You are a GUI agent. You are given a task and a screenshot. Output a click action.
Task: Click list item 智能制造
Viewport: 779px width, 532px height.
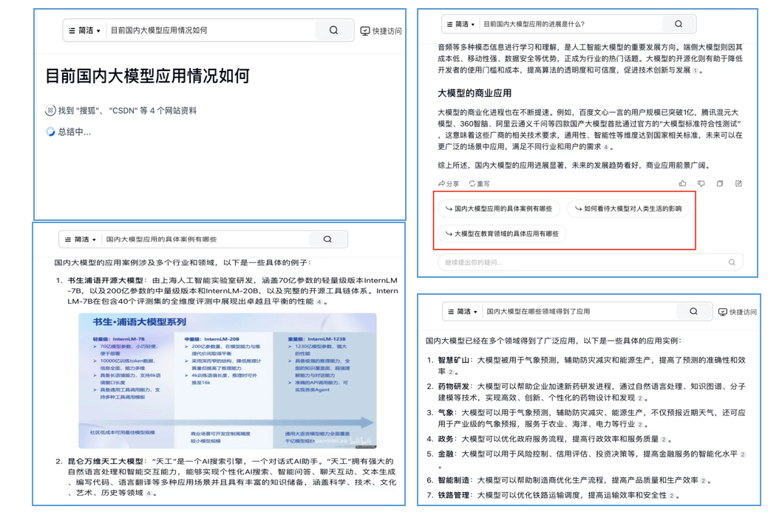pyautogui.click(x=453, y=480)
